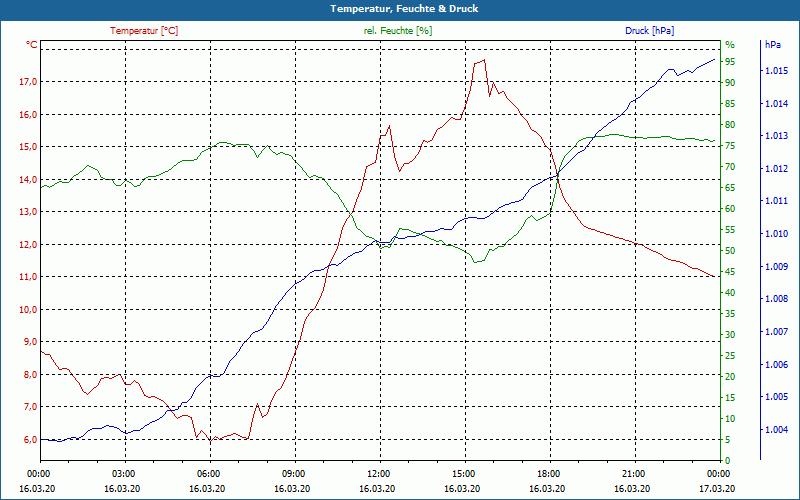Screen dimensions: 800x500
Task: Click the '1.011' pressure axis value
Action: click(777, 201)
